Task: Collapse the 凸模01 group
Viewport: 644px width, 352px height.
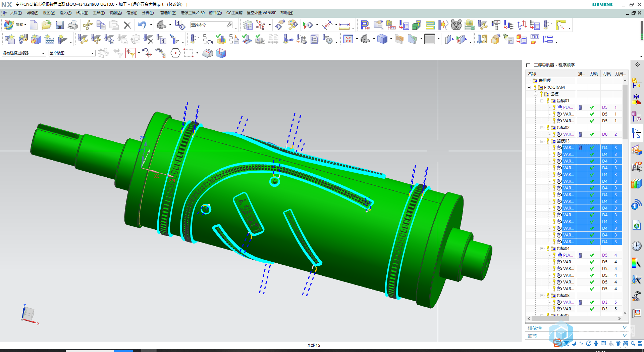Action: click(542, 101)
